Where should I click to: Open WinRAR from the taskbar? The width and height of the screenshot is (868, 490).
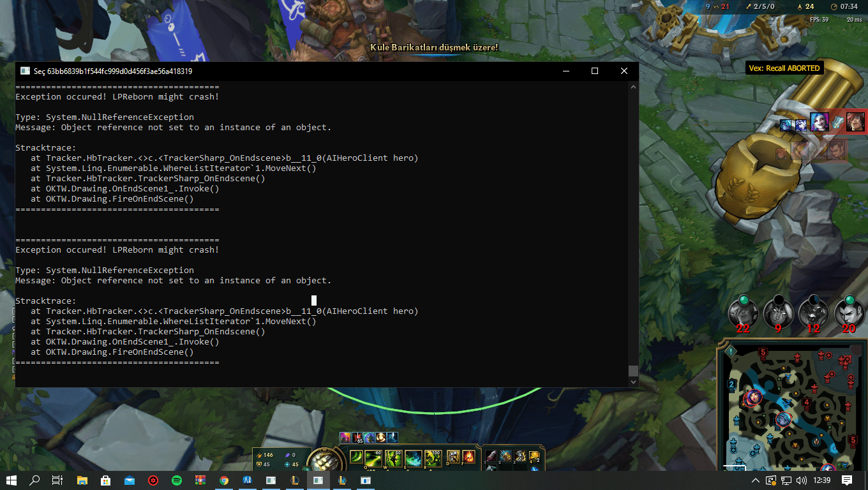point(200,480)
